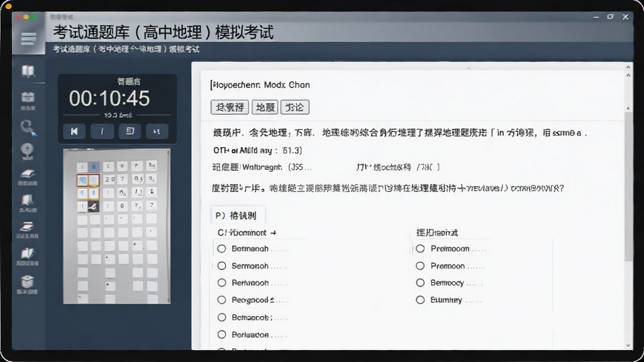Click the 地震 tag button
644x362 pixels.
(x=265, y=107)
